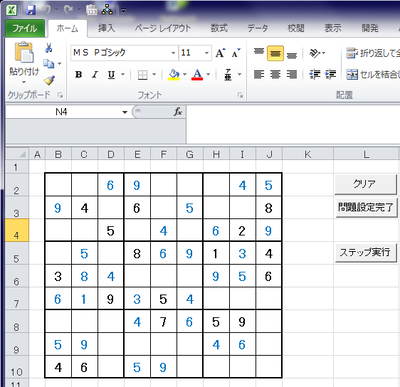The image size is (400, 387).
Task: Click the Redo arrow in quick access toolbar
Action: (x=68, y=10)
